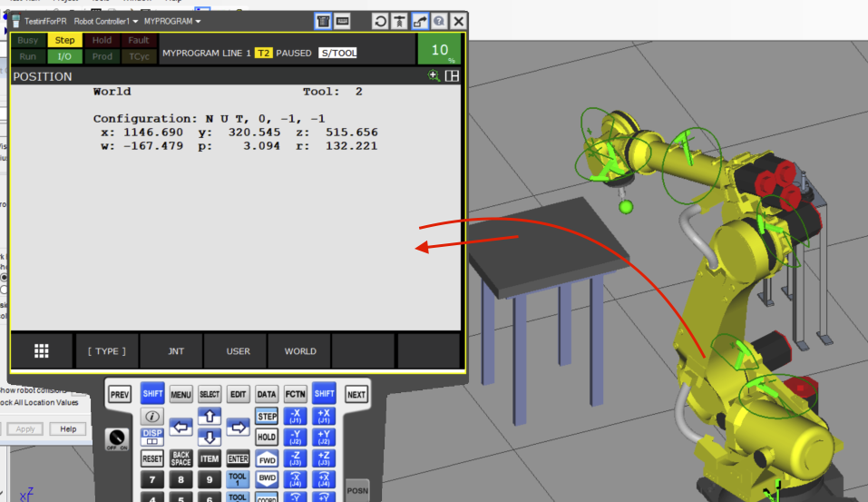Click the ENTER key

coord(238,458)
